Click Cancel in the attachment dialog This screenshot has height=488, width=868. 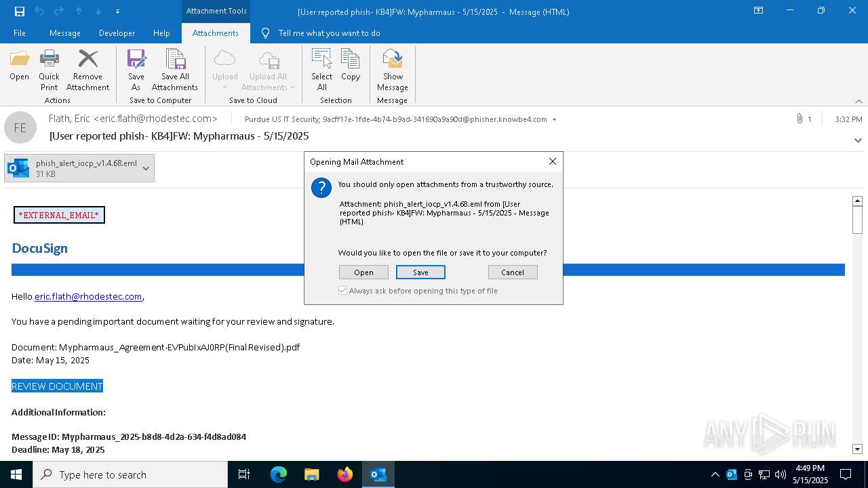pyautogui.click(x=513, y=272)
